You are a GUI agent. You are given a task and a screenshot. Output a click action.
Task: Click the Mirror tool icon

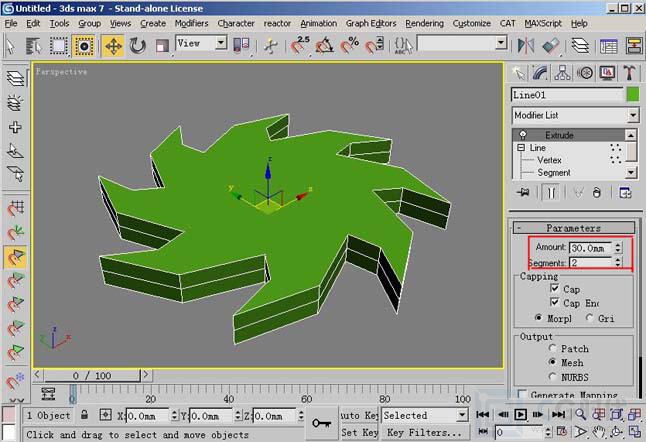coord(526,46)
